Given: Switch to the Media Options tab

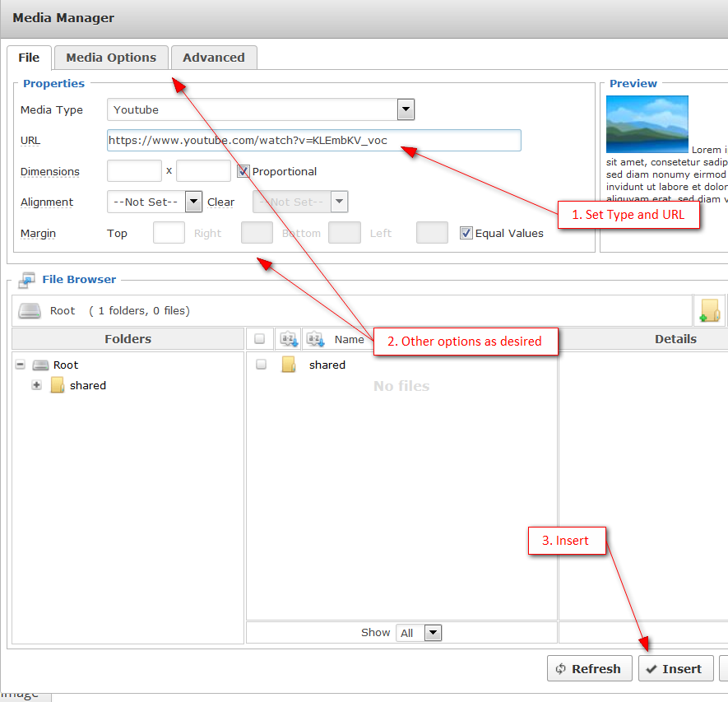Looking at the screenshot, I should tap(110, 58).
